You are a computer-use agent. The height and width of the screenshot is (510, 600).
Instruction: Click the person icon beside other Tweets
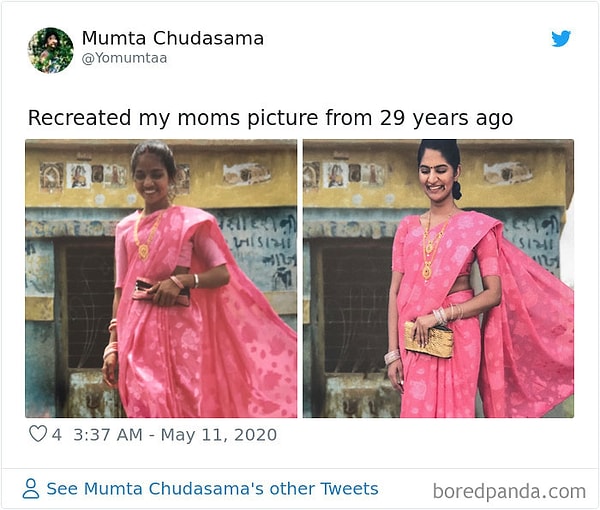(x=31, y=489)
